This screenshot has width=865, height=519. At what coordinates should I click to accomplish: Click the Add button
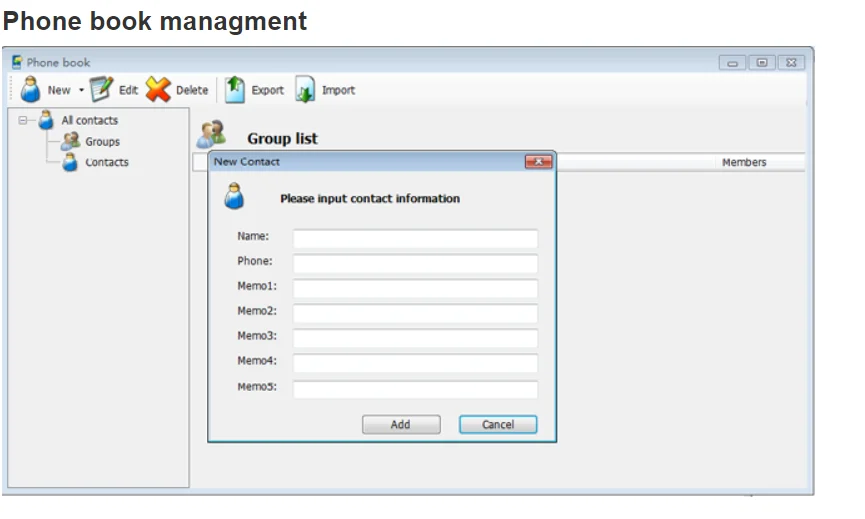[x=401, y=424]
